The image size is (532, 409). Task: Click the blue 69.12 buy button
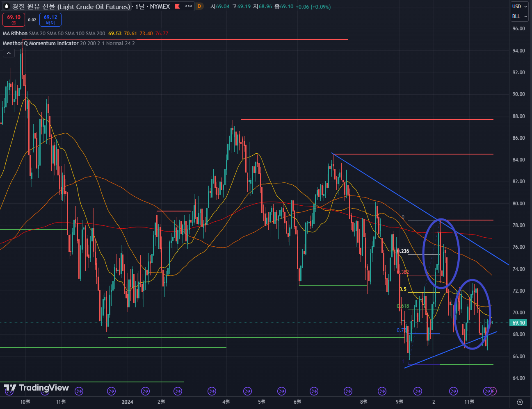coord(50,20)
